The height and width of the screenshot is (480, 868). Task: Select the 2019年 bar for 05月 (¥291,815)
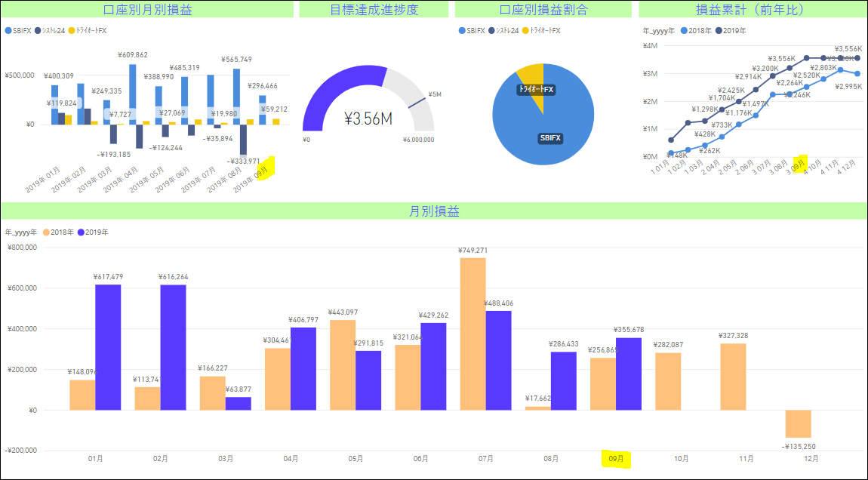pyautogui.click(x=368, y=380)
